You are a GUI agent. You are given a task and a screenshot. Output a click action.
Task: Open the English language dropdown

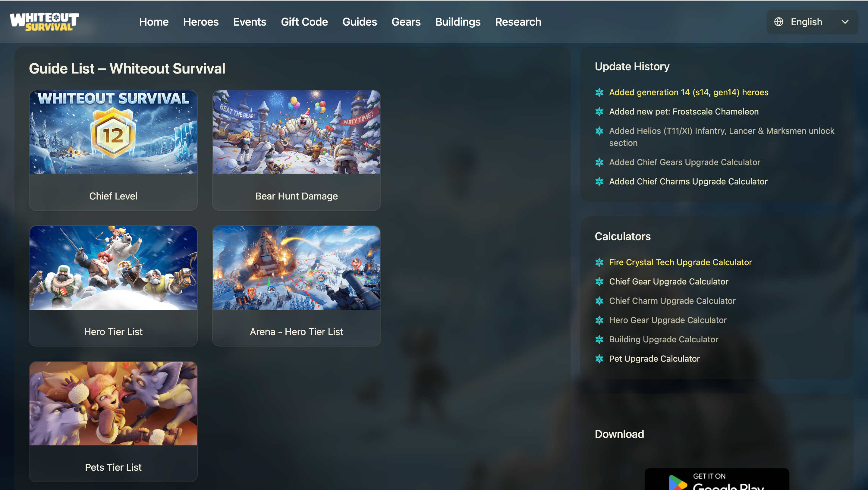click(806, 22)
